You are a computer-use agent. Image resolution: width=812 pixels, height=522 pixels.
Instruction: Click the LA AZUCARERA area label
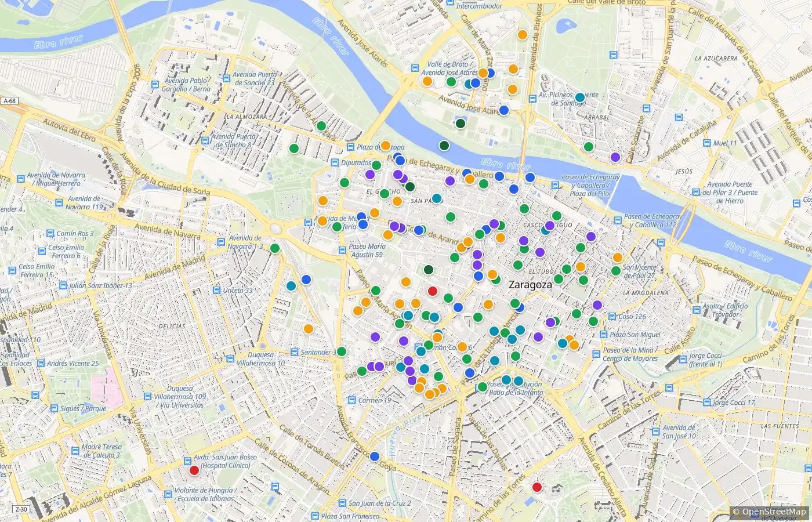click(716, 59)
